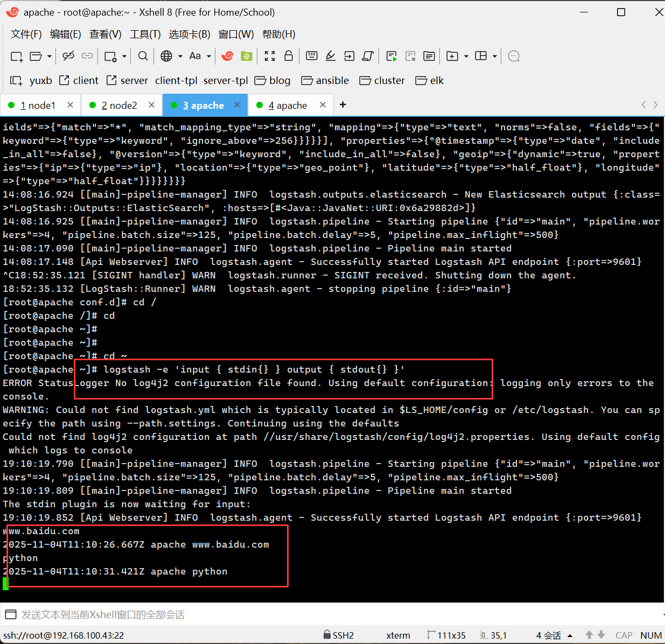The height and width of the screenshot is (644, 665).
Task: Expand the Open session dropdown arrow
Action: (x=50, y=56)
